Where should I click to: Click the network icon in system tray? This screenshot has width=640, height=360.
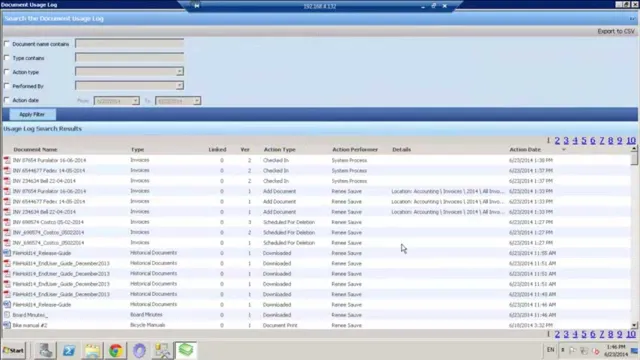click(x=584, y=351)
